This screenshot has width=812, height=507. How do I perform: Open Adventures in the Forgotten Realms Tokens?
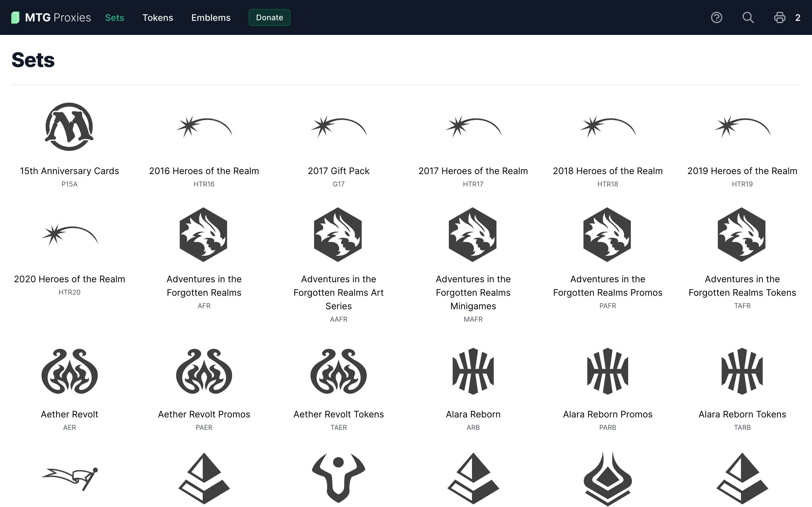coord(742,286)
